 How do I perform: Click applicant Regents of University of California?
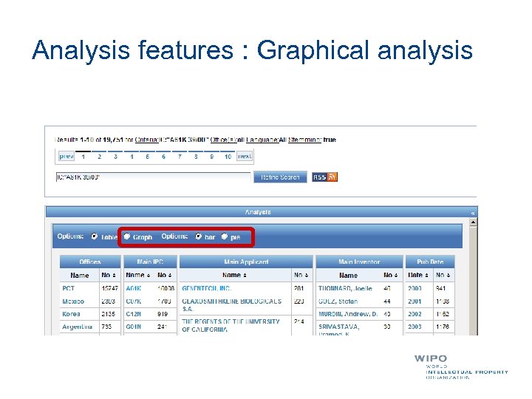click(231, 325)
